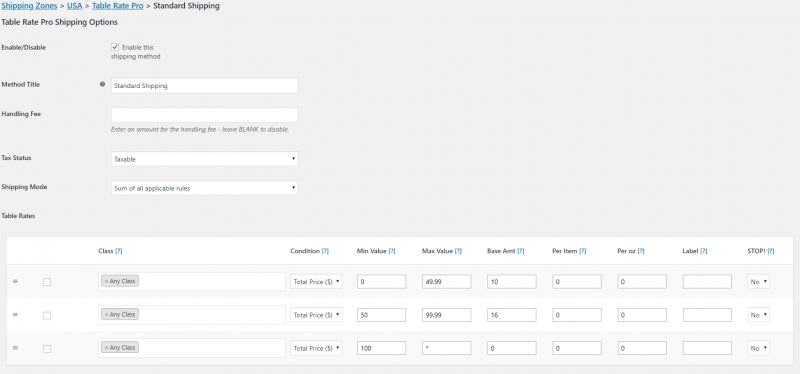Check the row with Min Value 100

[x=47, y=348]
